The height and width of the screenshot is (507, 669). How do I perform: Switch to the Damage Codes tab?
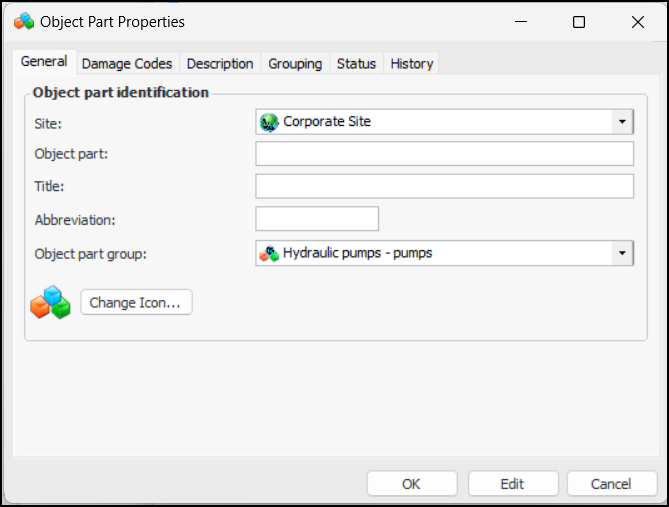coord(127,63)
